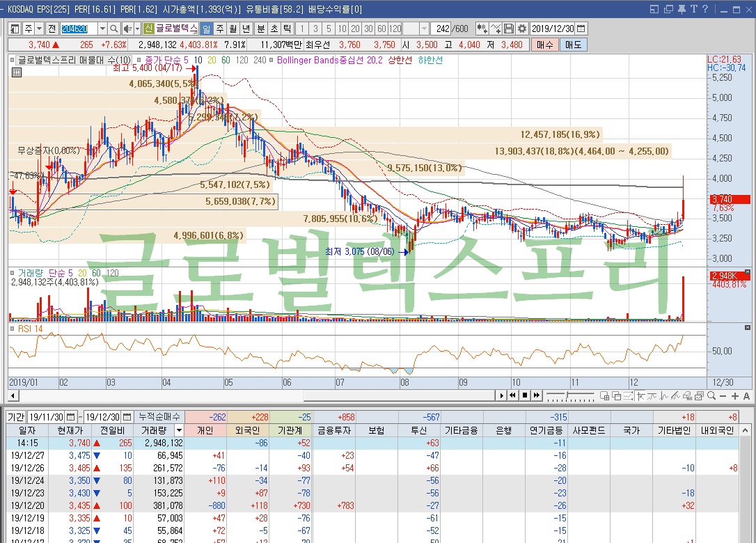The width and height of the screenshot is (756, 543).
Task: Click the plus zoom-in icon below chart
Action: tap(735, 396)
